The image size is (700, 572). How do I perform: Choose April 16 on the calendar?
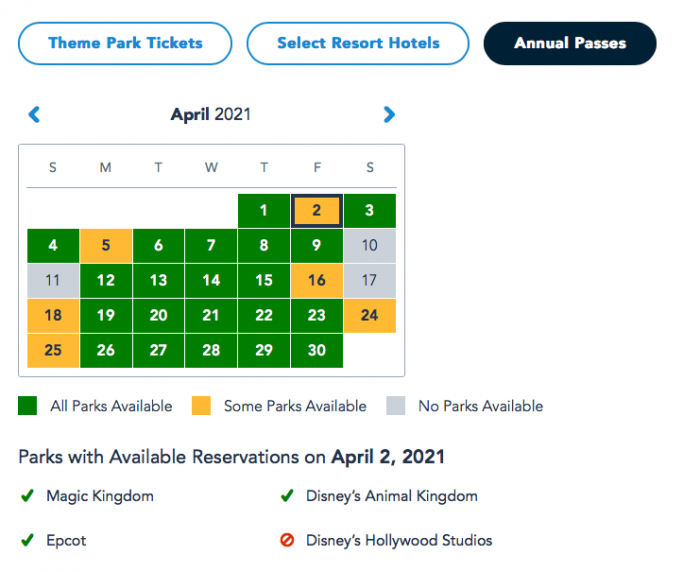316,281
